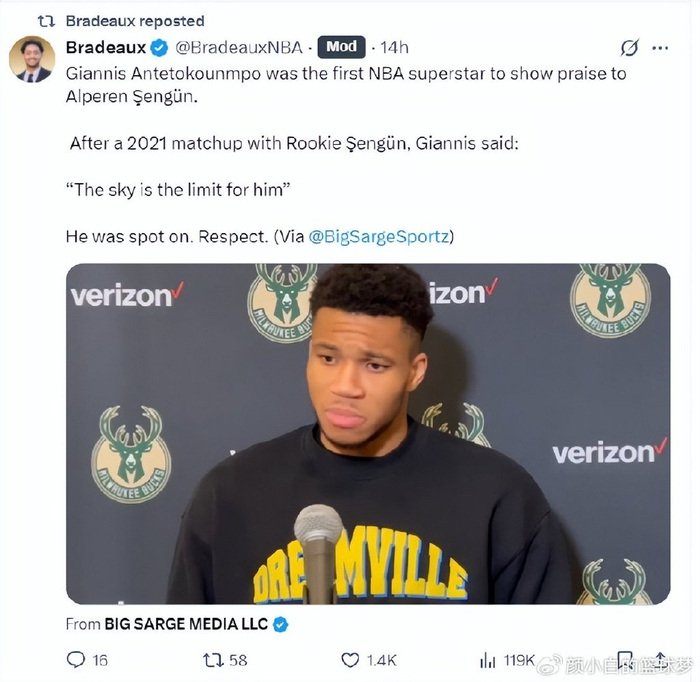Click the 119K view count
Image resolution: width=700 pixels, height=682 pixels.
click(x=518, y=660)
